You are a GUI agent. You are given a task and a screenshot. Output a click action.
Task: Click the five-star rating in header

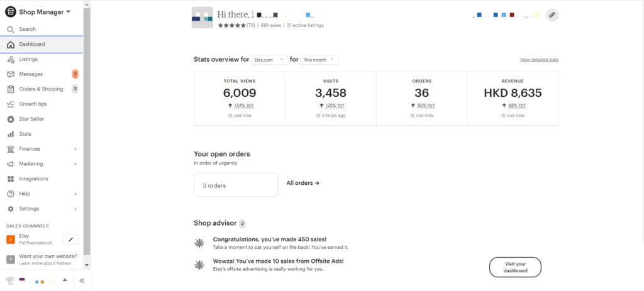coord(231,25)
